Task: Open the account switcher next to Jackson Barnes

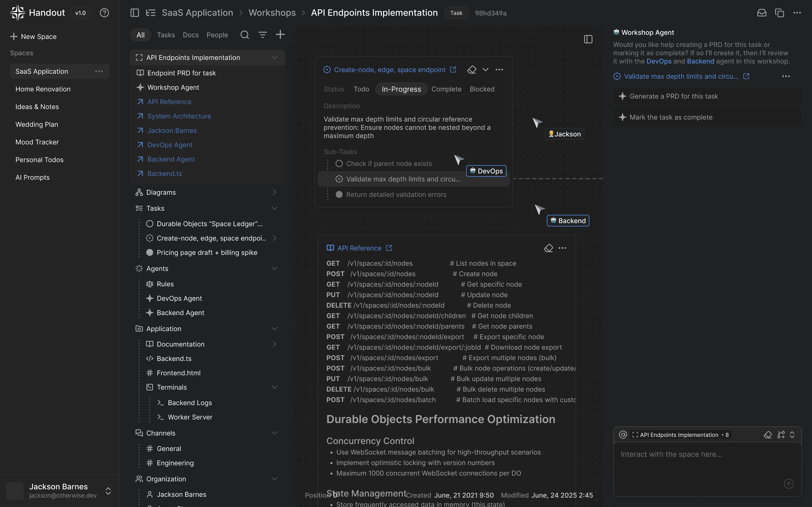Action: 108,491
